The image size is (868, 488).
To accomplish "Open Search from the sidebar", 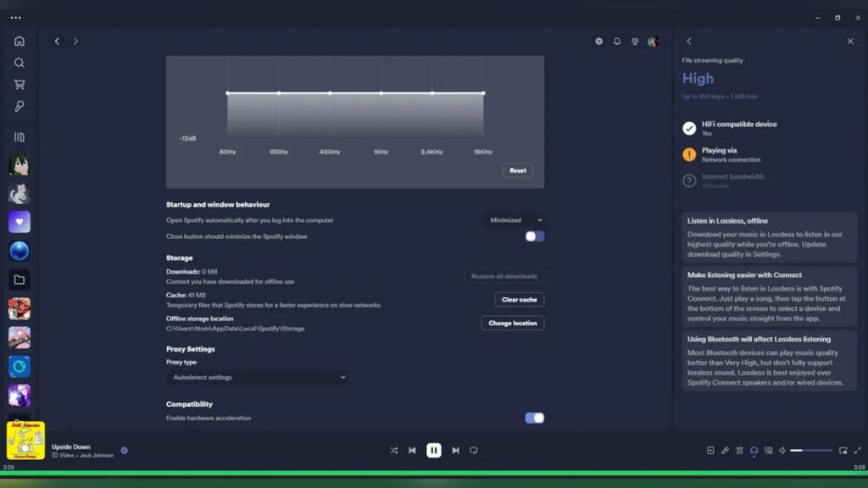I will (19, 63).
